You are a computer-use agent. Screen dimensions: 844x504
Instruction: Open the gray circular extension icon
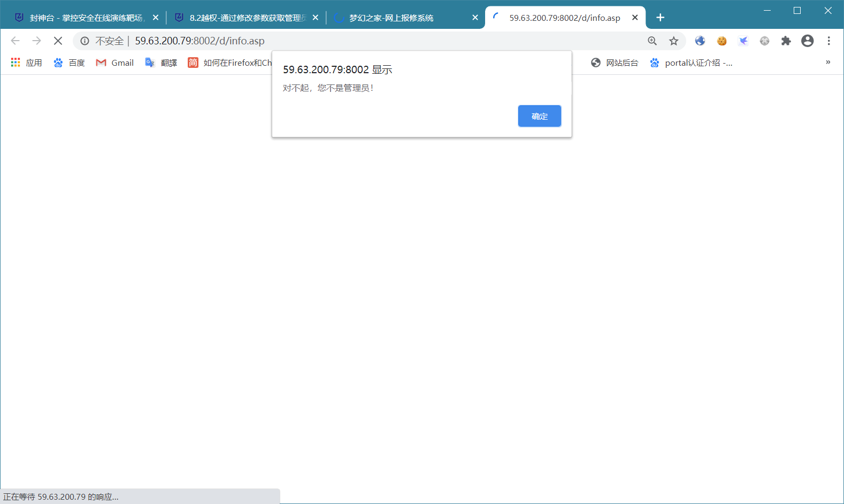click(764, 41)
